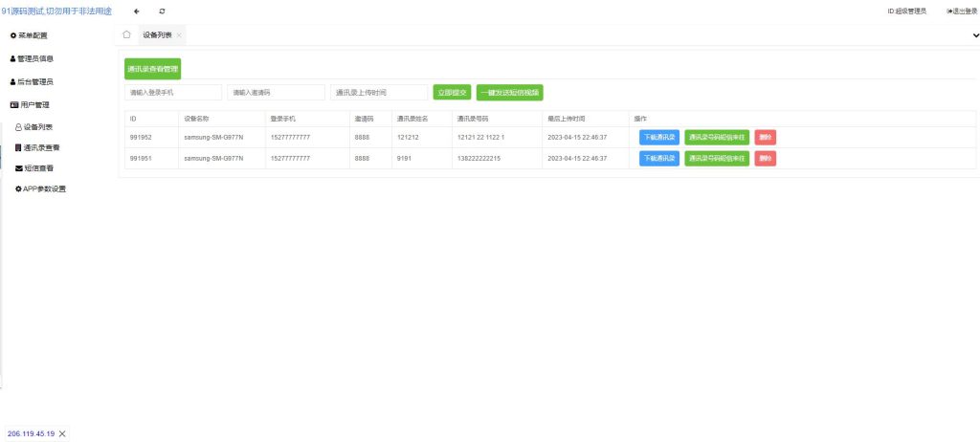The width and height of the screenshot is (980, 442).
Task: Focus the 通讯录上传时间 input field
Action: tap(379, 93)
